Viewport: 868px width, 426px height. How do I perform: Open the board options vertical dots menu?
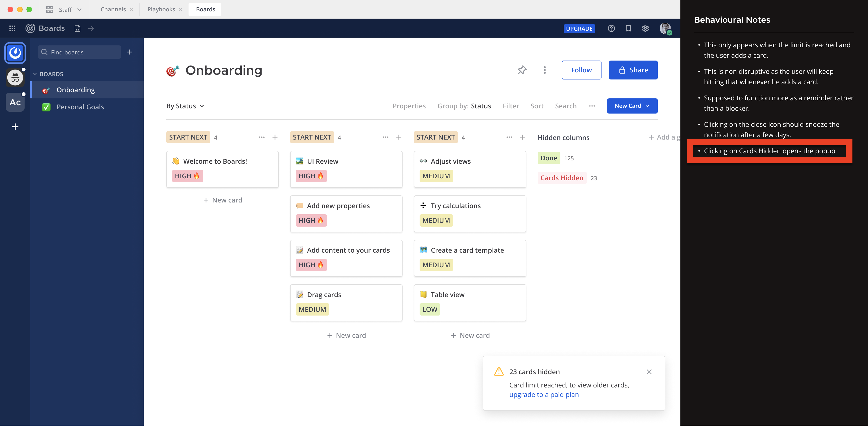(545, 70)
